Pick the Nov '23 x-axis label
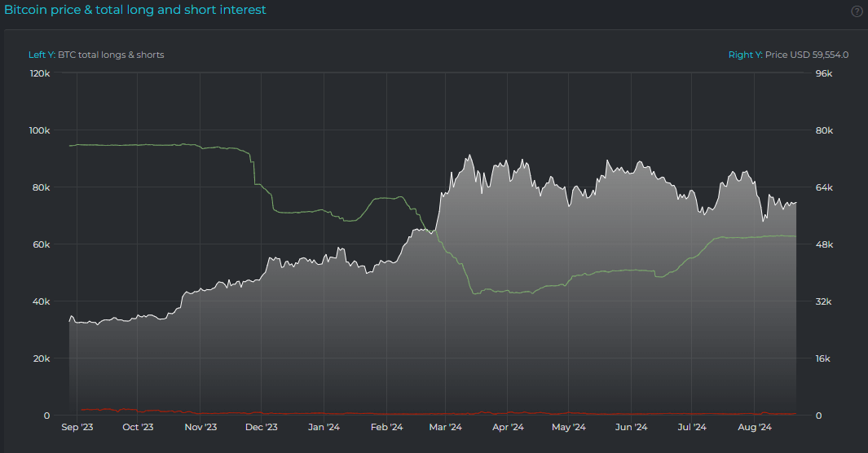The image size is (868, 453). [200, 427]
